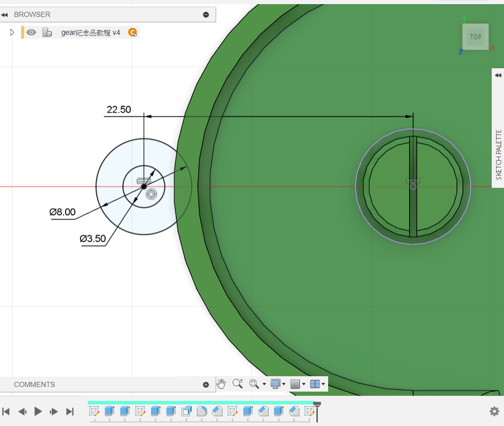
Task: Expand the Sketch Palette panel
Action: 497,75
